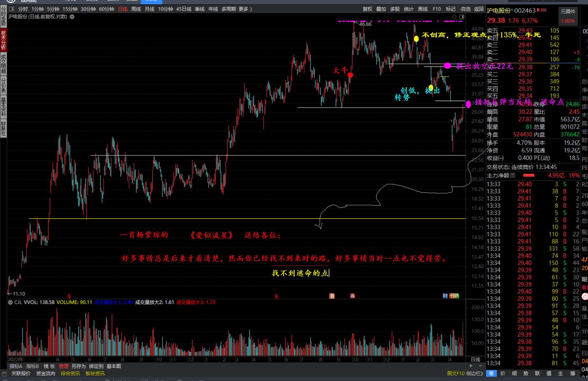The image size is (588, 381).
Task: Switch the chart period to 周线
Action: click(x=136, y=9)
